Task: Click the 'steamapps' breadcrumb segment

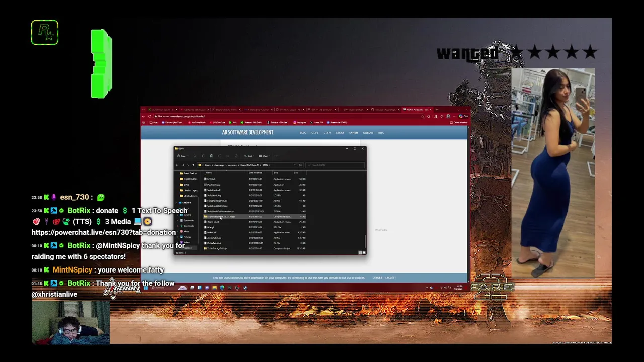Action: point(219,165)
